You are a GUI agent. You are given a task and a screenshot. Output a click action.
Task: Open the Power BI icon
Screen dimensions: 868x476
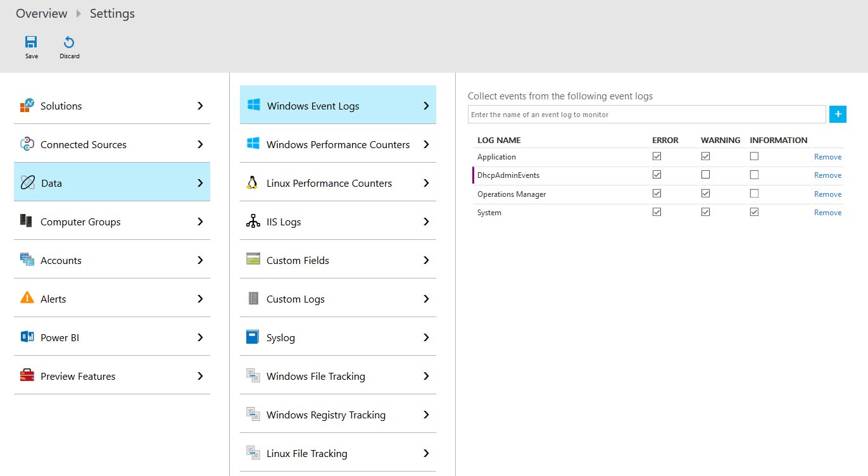(27, 337)
